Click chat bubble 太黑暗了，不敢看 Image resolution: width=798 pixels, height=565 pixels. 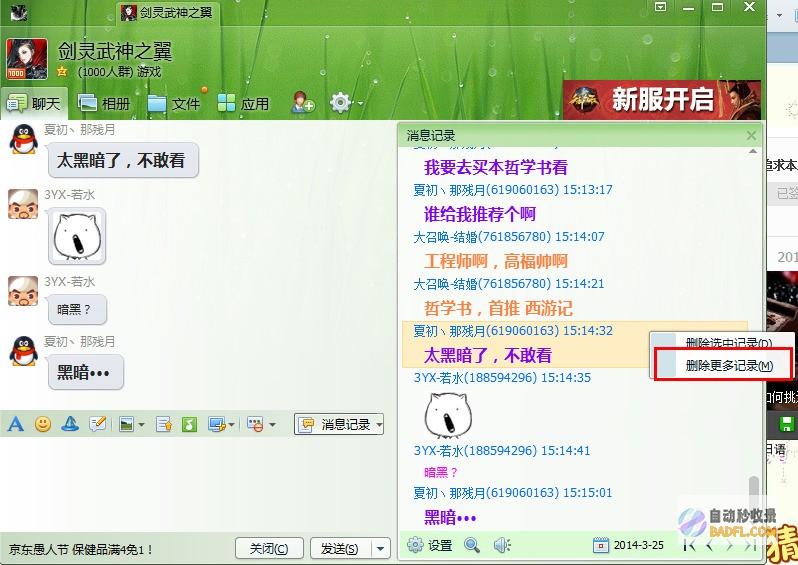pyautogui.click(x=123, y=160)
